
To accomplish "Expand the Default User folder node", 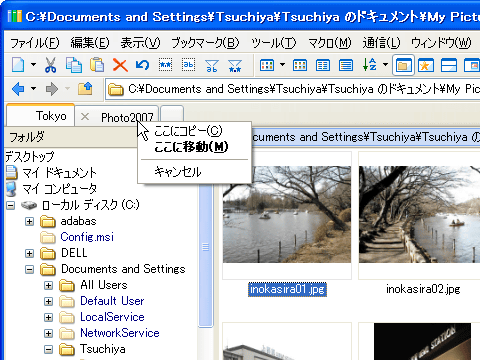I will coord(48,301).
